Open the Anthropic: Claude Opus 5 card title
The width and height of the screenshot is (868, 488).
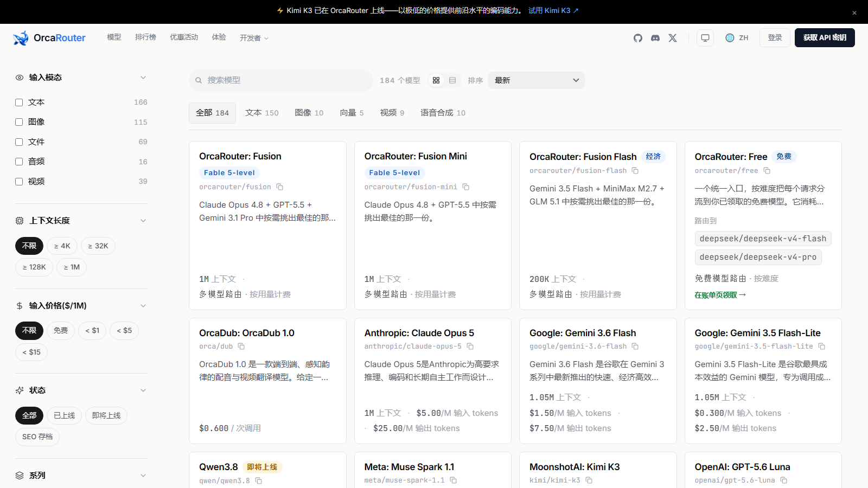(419, 333)
